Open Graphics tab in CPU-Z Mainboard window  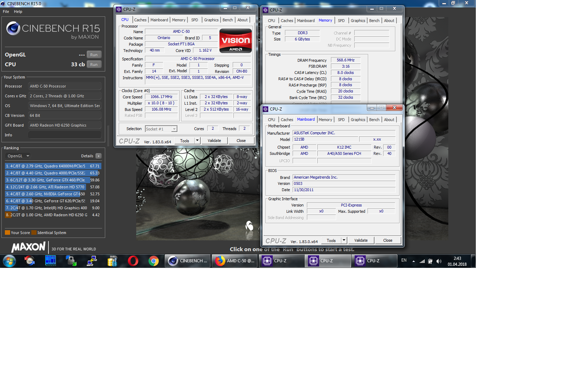coord(358,120)
